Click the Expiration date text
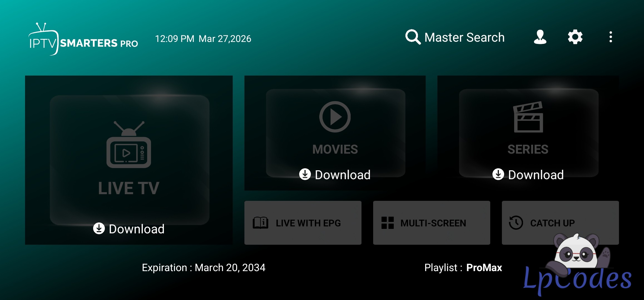The width and height of the screenshot is (644, 300). pyautogui.click(x=204, y=267)
